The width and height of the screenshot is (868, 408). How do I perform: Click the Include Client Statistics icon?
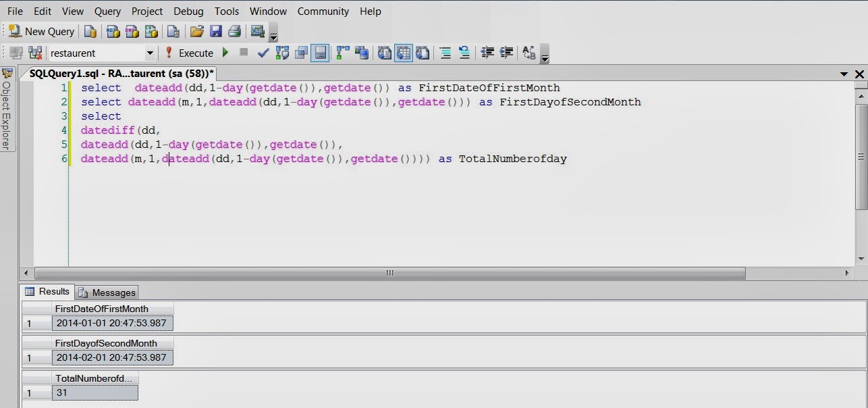point(361,53)
